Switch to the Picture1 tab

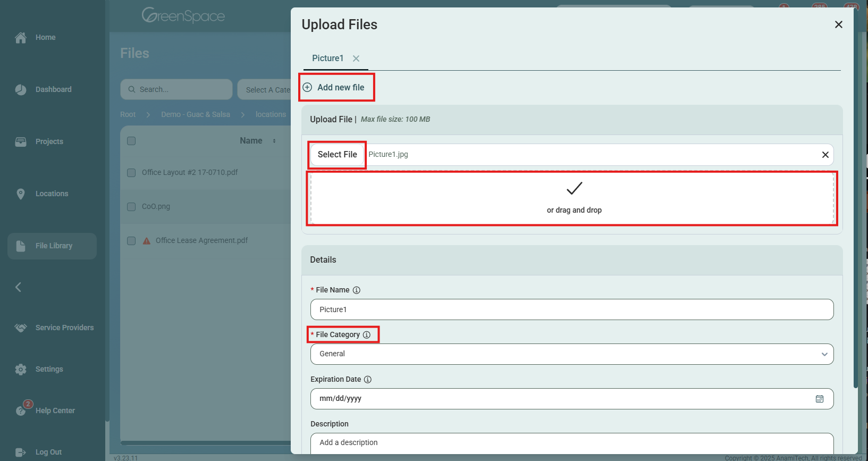(327, 58)
